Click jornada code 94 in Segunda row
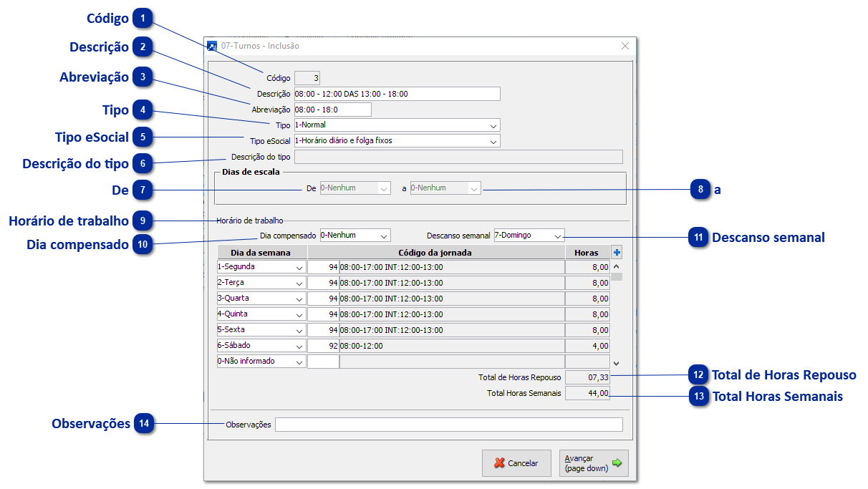The image size is (868, 489). [x=323, y=267]
